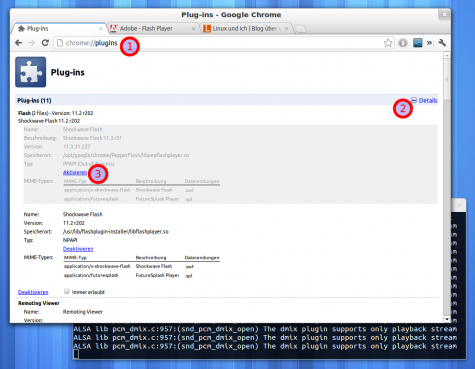475x369 pixels.
Task: Bookmark this page with the star icon
Action: point(388,43)
